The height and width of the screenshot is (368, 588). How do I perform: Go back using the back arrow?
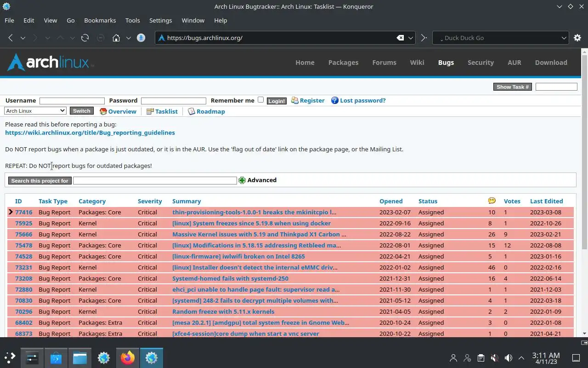coord(11,38)
